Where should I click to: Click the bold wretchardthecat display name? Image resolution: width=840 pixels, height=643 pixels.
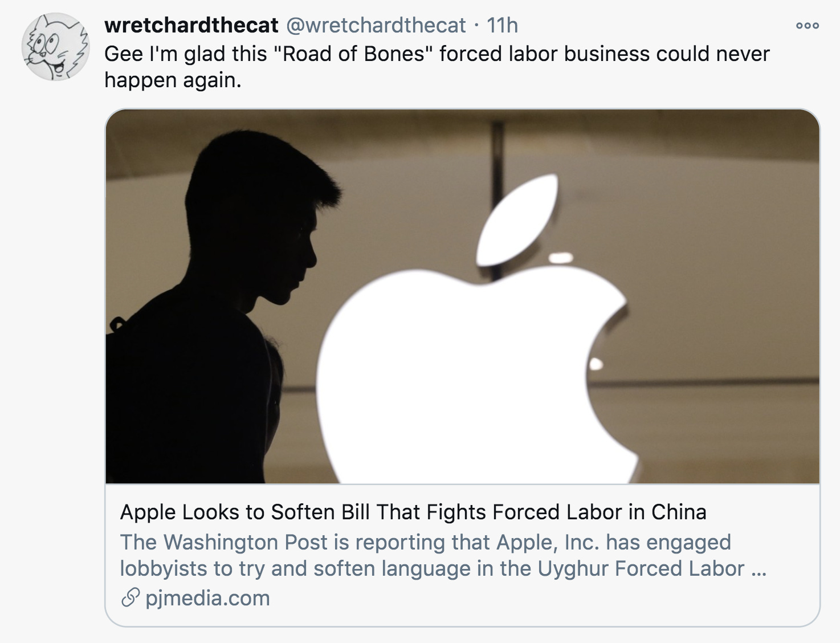pyautogui.click(x=191, y=25)
